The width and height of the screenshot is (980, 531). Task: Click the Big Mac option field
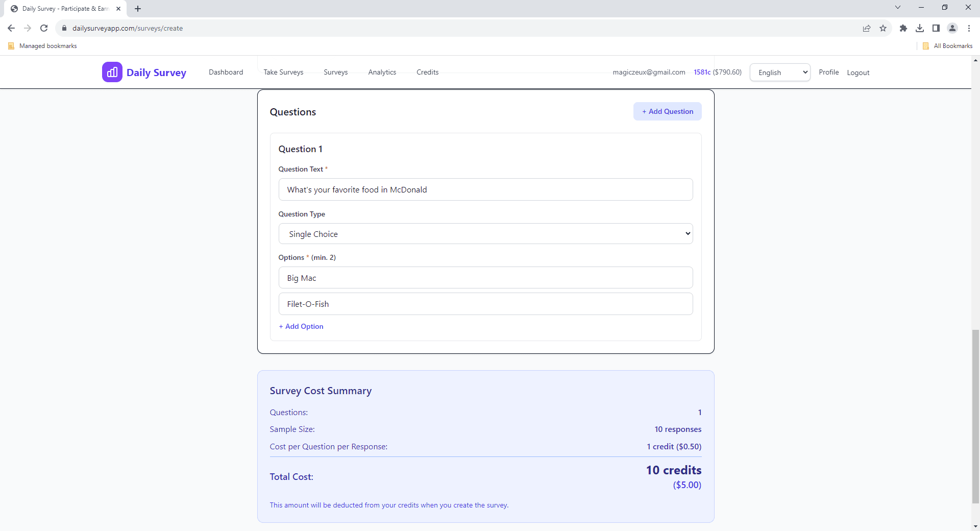tap(485, 277)
